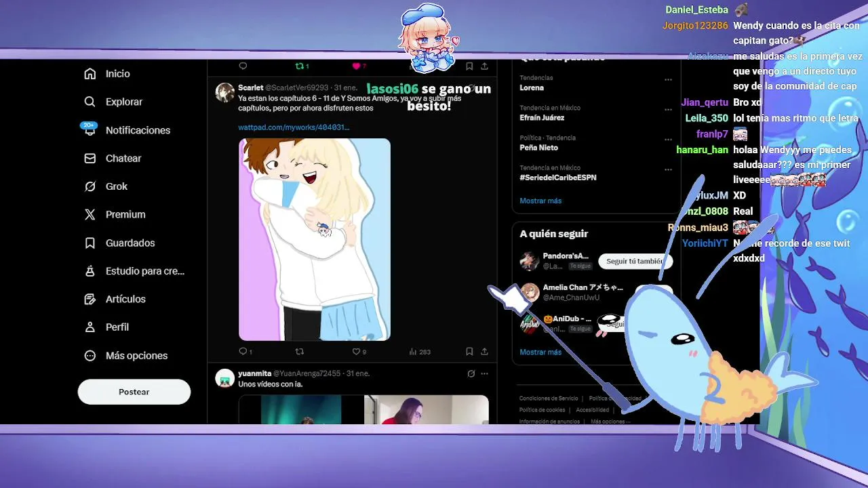Show more trends under #SeriedelCaribeESPN

coord(540,201)
